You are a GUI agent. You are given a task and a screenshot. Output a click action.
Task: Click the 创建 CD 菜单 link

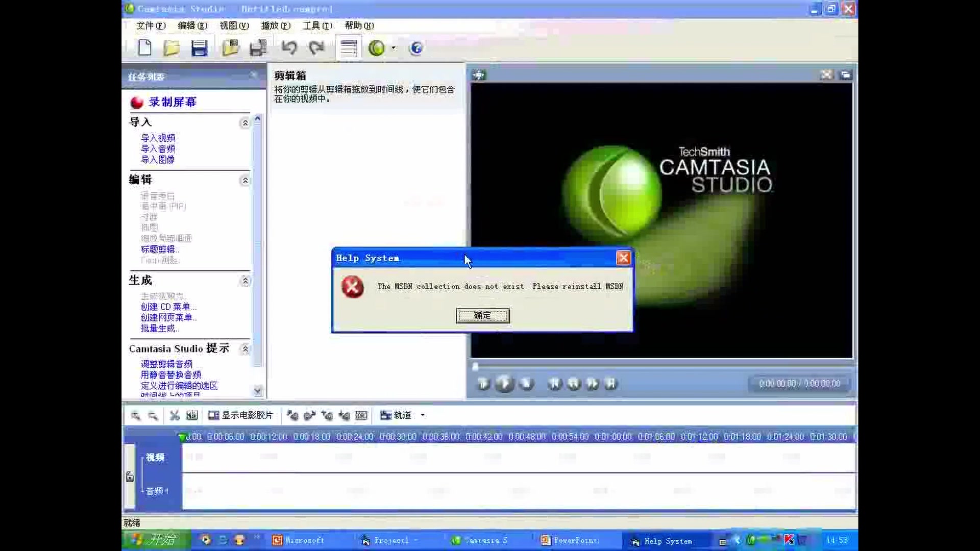pyautogui.click(x=168, y=306)
